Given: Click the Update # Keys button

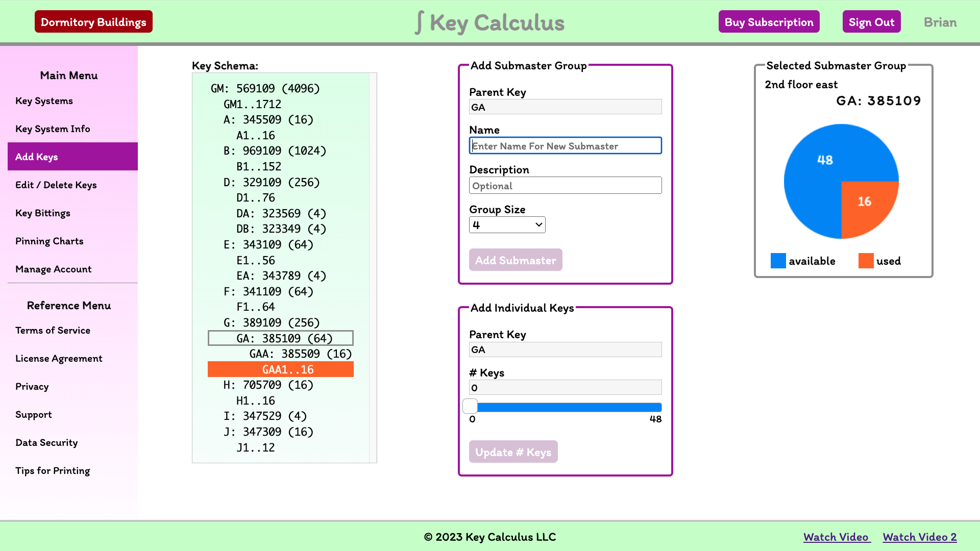Looking at the screenshot, I should [x=513, y=452].
